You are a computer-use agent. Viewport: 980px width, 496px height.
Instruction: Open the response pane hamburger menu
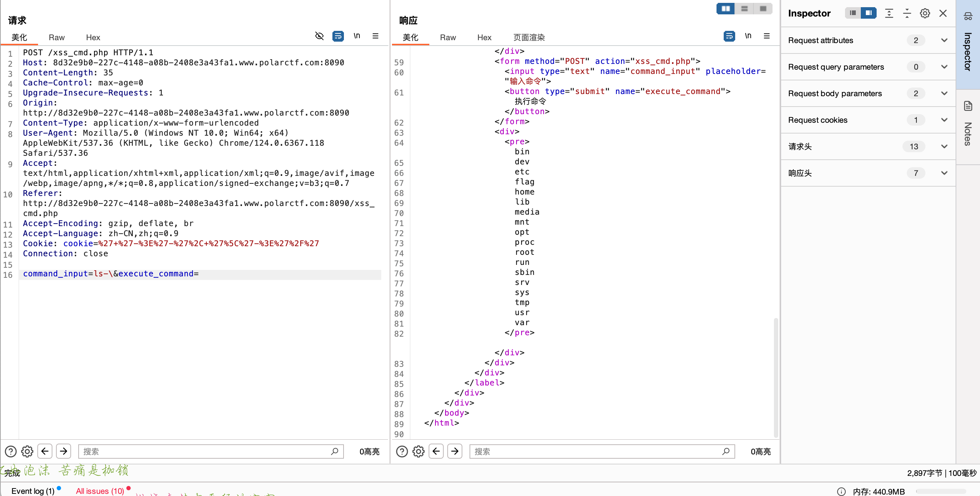point(766,36)
